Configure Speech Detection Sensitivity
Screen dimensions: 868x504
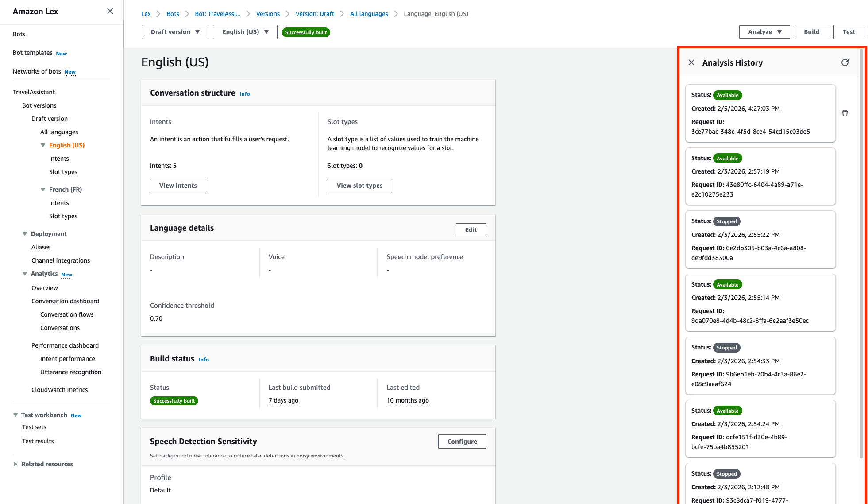click(462, 442)
